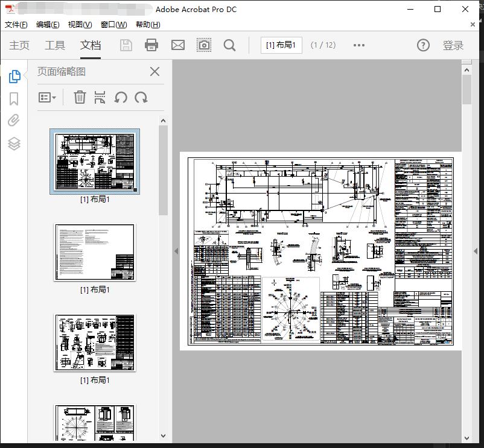Rotate page clockwise in thumbnails panel

pos(141,97)
